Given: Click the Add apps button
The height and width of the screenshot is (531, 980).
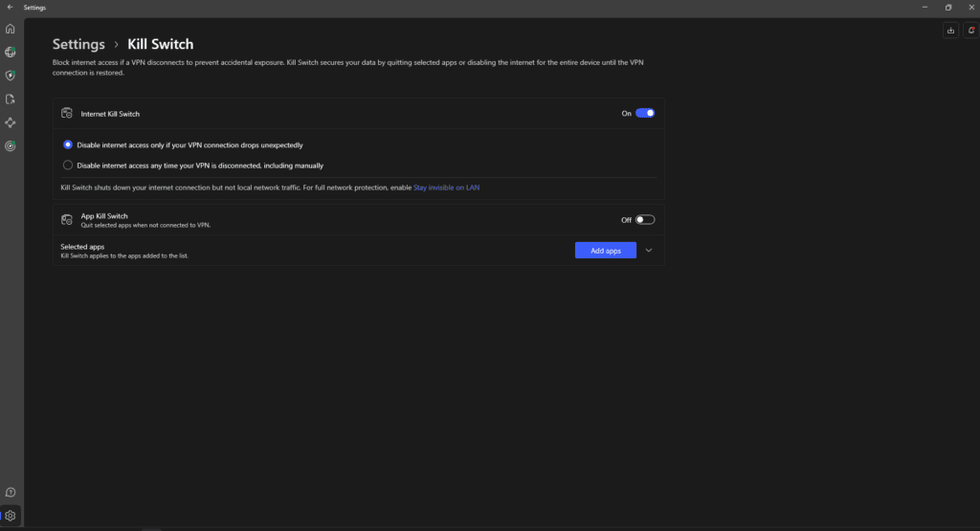Looking at the screenshot, I should [605, 250].
